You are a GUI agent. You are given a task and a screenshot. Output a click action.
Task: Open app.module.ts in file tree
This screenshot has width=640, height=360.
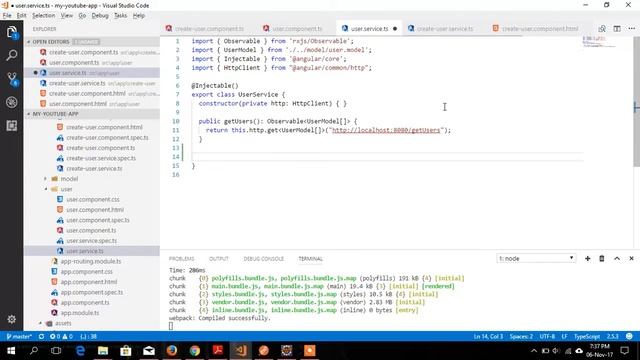point(80,313)
